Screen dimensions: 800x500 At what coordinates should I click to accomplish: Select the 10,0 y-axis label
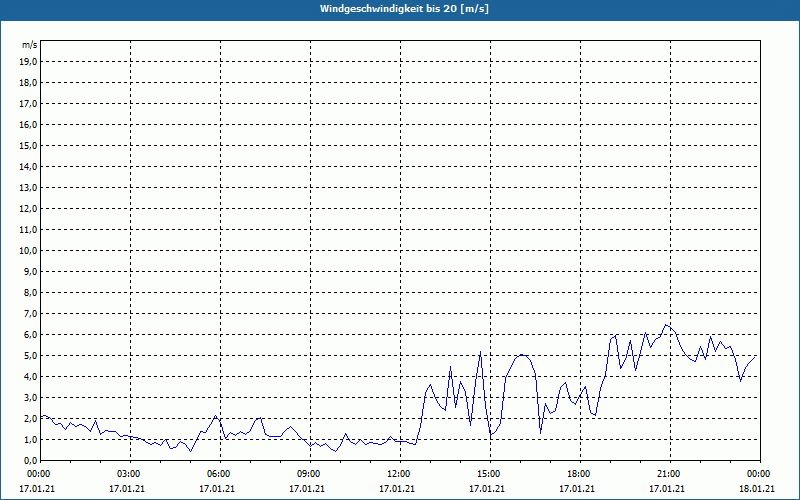(28, 251)
